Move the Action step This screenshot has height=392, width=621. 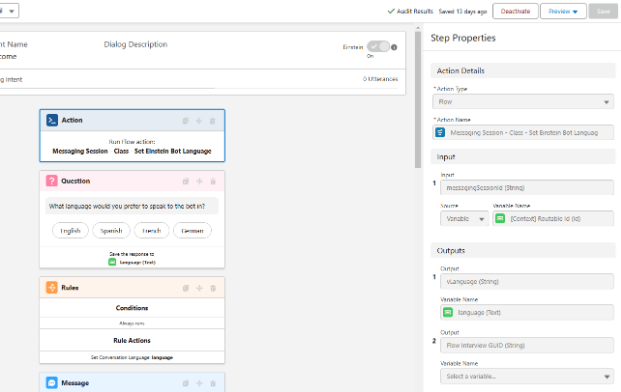click(199, 121)
